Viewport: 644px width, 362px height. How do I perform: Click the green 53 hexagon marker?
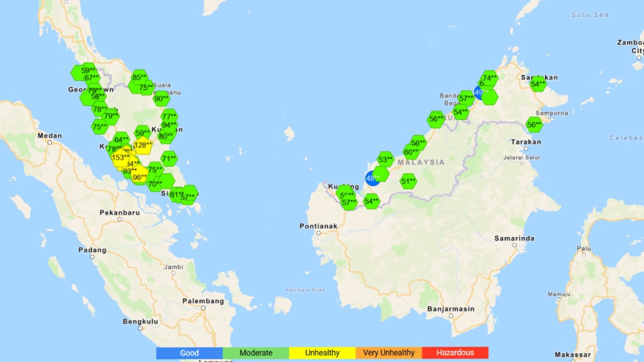[385, 159]
